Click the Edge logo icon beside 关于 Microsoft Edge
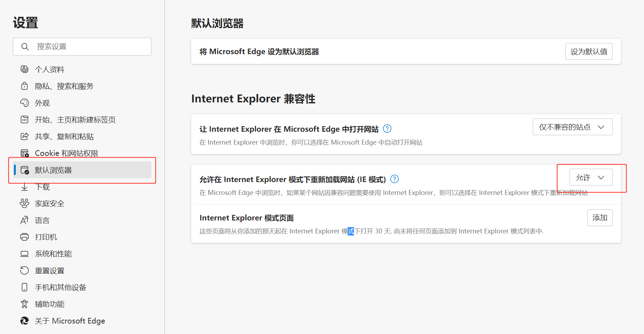The width and height of the screenshot is (644, 334). (24, 321)
